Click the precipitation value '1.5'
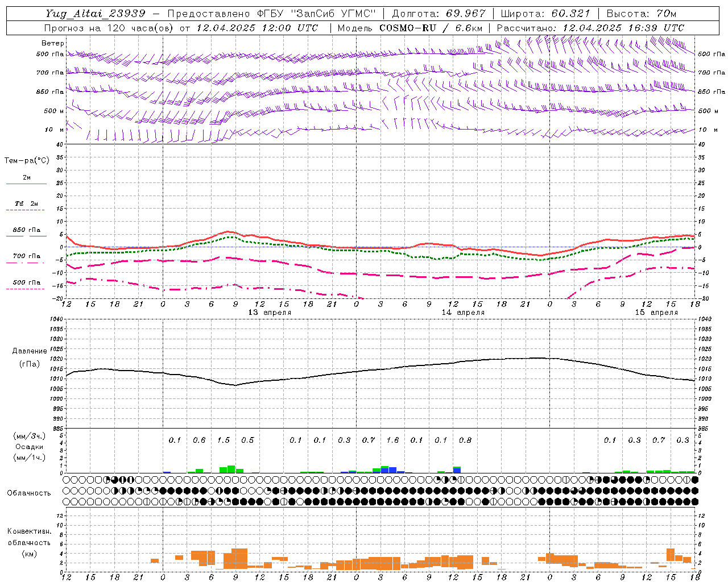Screen dimensions: 728x582 [224, 440]
